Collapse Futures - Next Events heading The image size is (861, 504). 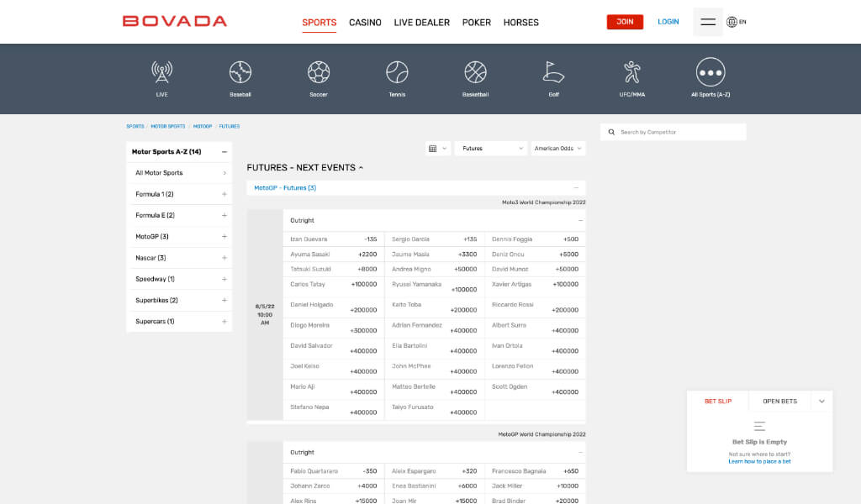pyautogui.click(x=361, y=168)
